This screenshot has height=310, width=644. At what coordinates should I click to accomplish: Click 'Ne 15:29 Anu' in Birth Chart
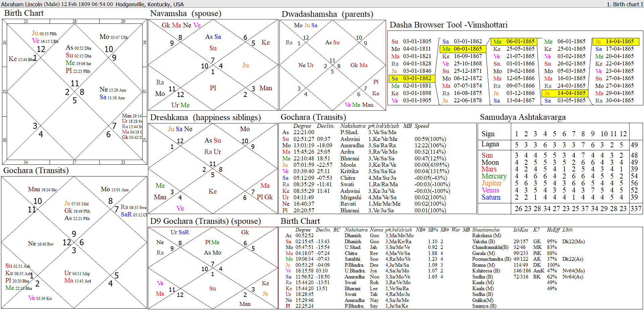click(113, 90)
